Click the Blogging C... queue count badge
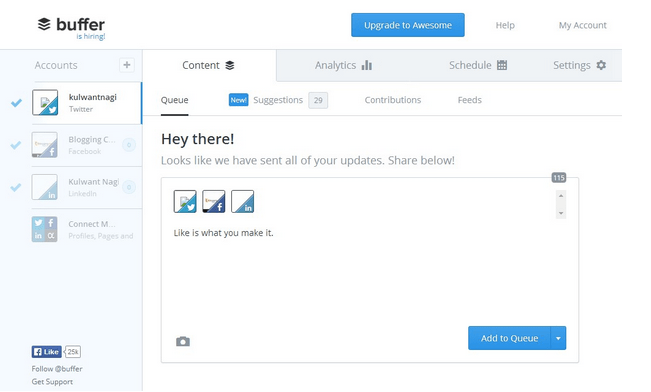Screen dimensions: 651x392 [129, 145]
